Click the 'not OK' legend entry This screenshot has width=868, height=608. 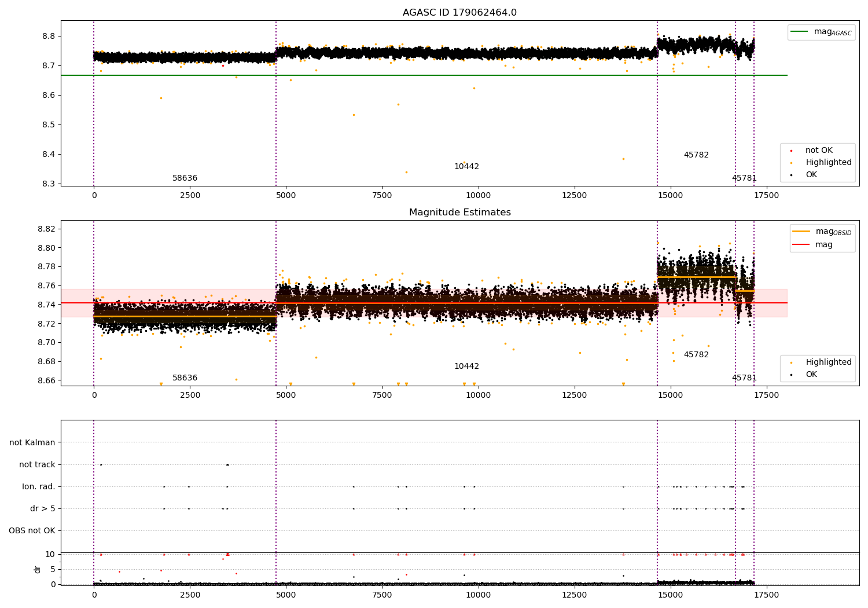819,151
